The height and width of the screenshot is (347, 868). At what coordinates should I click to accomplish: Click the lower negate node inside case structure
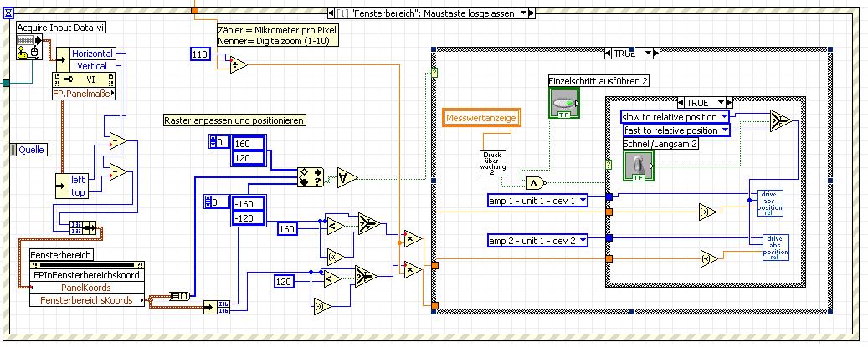(x=710, y=258)
